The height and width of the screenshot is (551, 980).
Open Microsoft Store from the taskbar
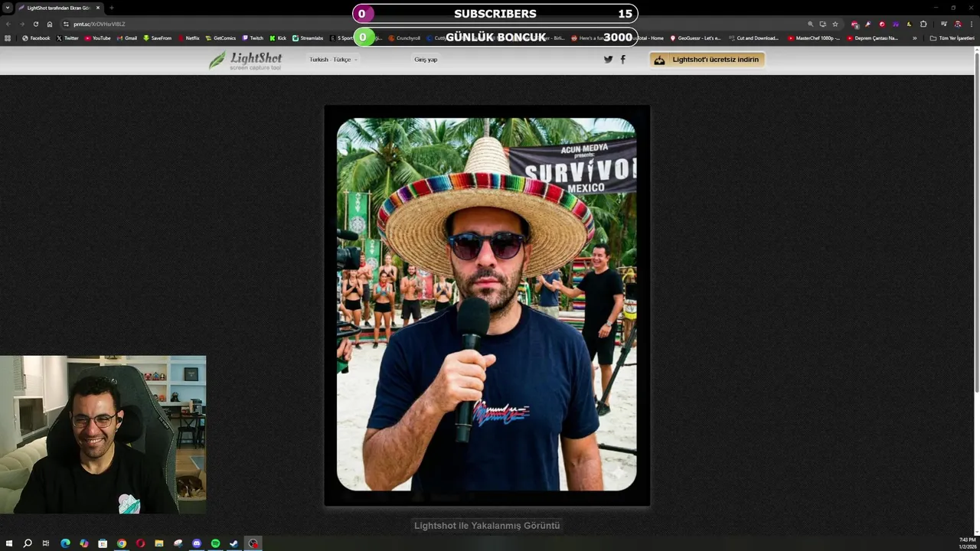(103, 543)
